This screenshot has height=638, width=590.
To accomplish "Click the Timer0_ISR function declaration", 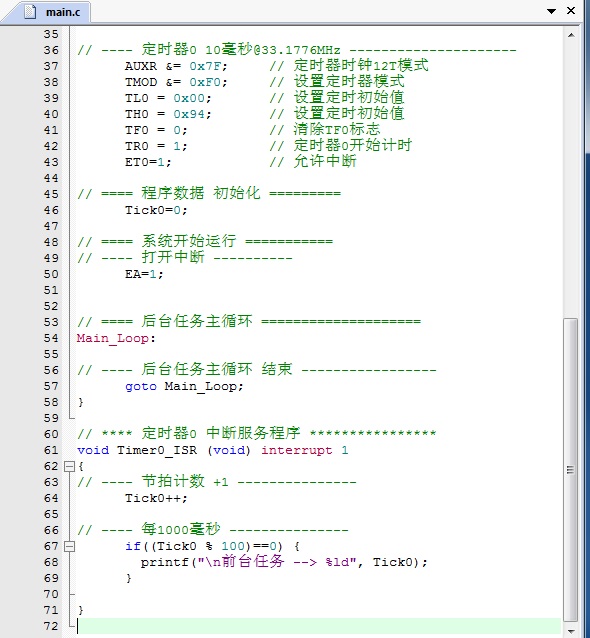I will coord(212,450).
